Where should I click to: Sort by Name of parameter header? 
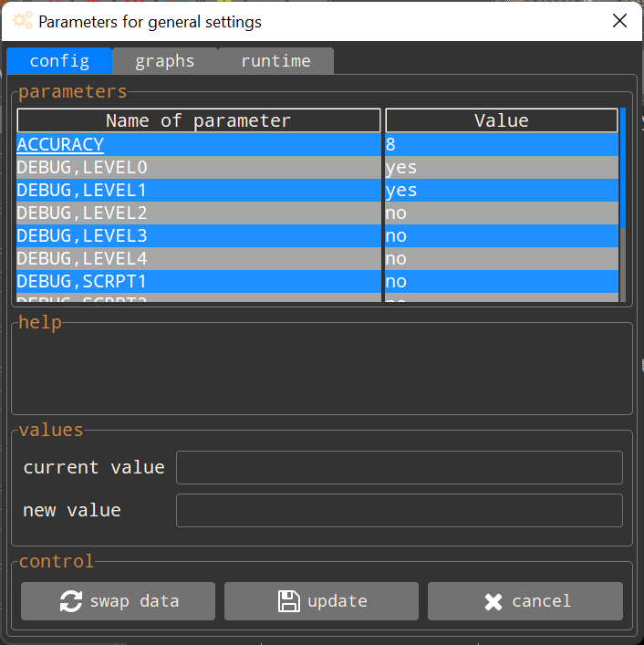pos(198,120)
